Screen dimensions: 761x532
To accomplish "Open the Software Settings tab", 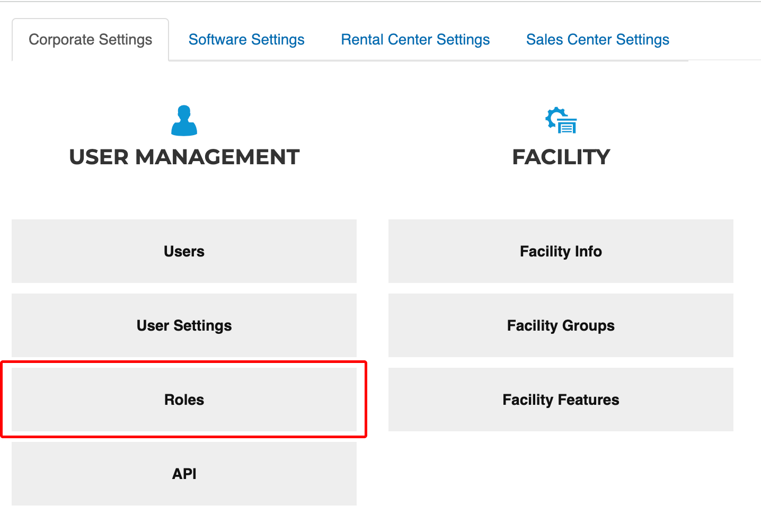I will [x=246, y=40].
